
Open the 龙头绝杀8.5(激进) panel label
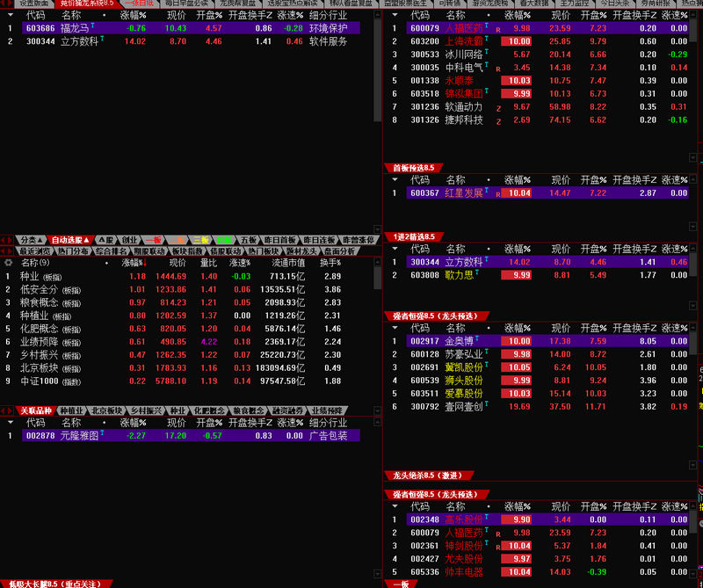click(x=429, y=475)
